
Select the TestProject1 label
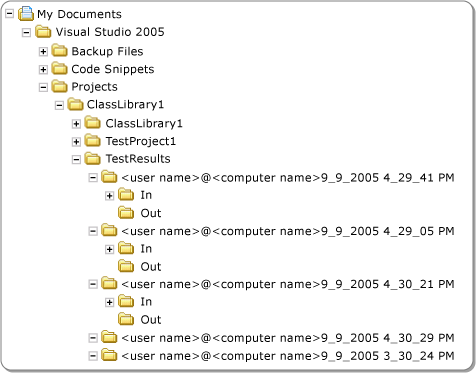coord(141,141)
